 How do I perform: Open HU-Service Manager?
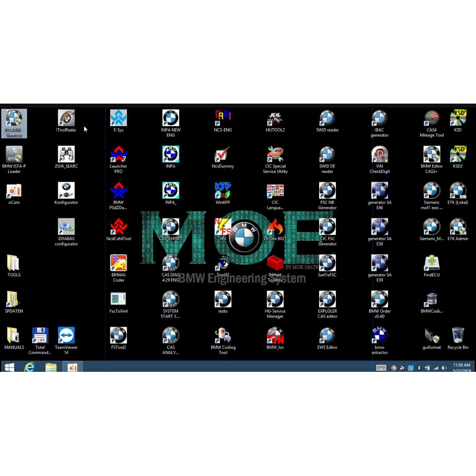pyautogui.click(x=275, y=305)
